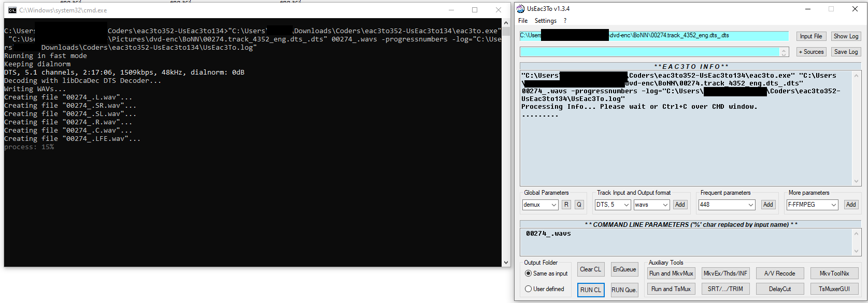This screenshot has height=303, width=868.
Task: Click the cmd.exe icon in the title bar
Action: (12, 10)
